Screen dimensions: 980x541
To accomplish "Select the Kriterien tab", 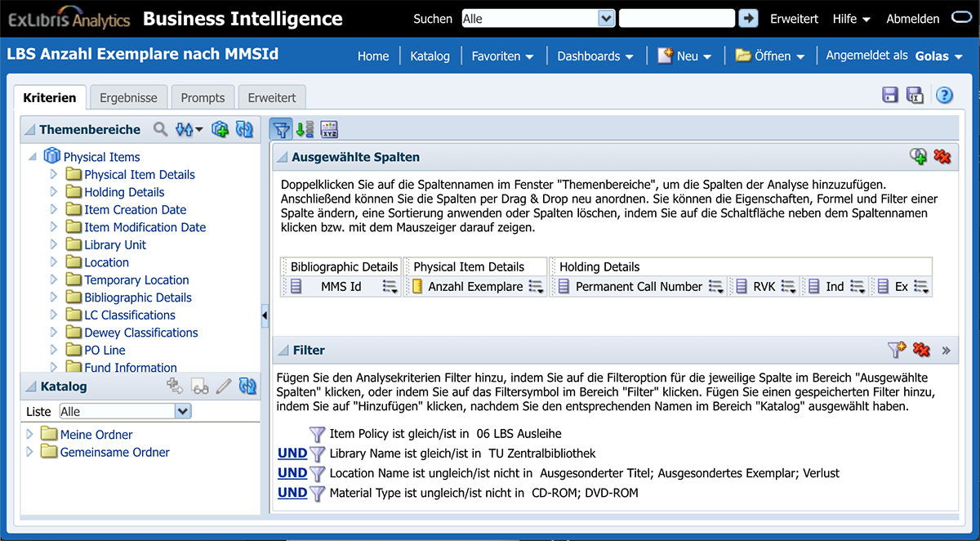I will click(x=50, y=97).
